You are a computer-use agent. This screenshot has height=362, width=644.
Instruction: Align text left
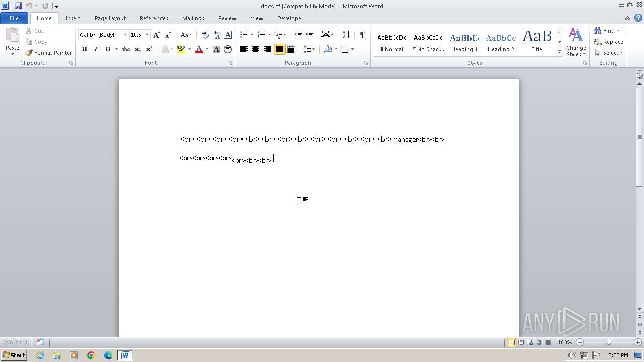pyautogui.click(x=244, y=49)
